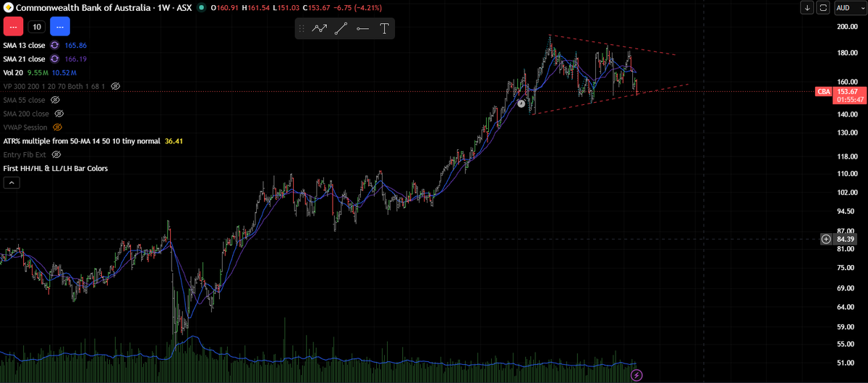Select the multi-point path drawing tool
The height and width of the screenshot is (383, 868).
(x=320, y=29)
